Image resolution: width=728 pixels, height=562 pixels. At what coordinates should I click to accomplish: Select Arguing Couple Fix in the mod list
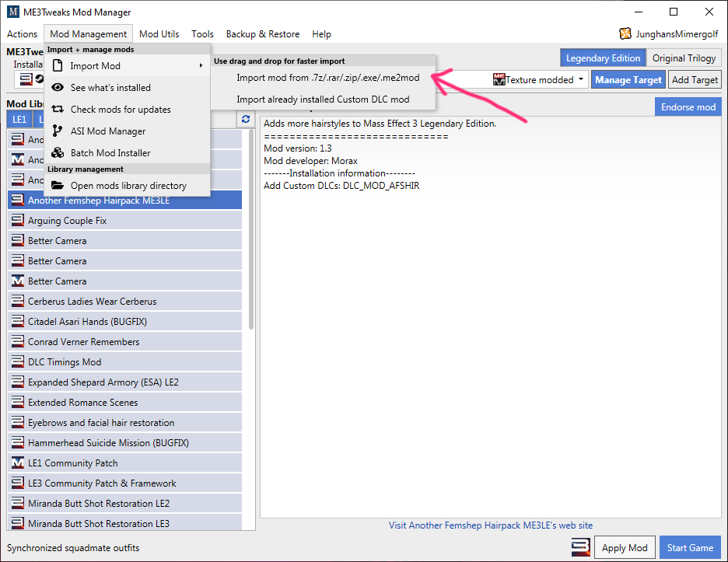tap(124, 221)
